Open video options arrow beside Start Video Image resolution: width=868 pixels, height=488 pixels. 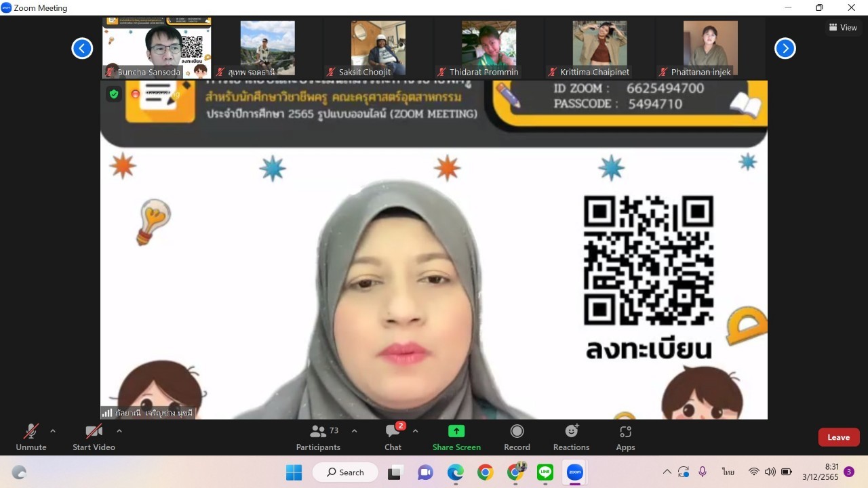119,431
